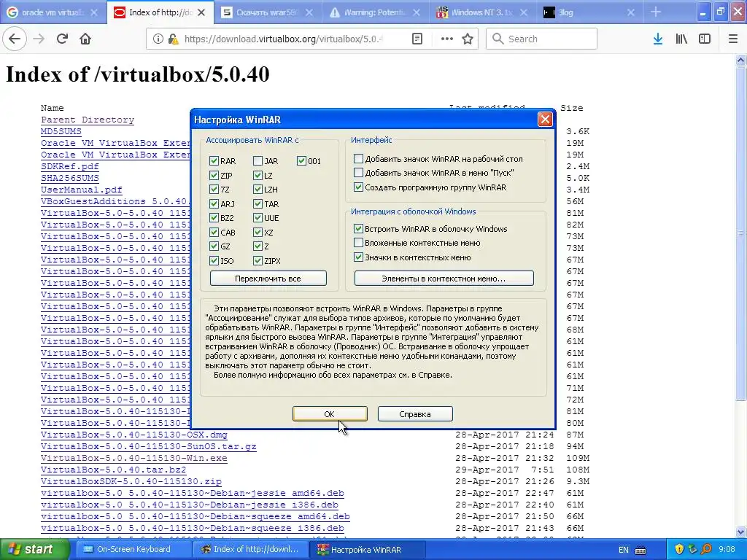747x560 pixels.
Task: Enable 'Вложенные контекстные меню' checkbox
Action: (x=359, y=243)
